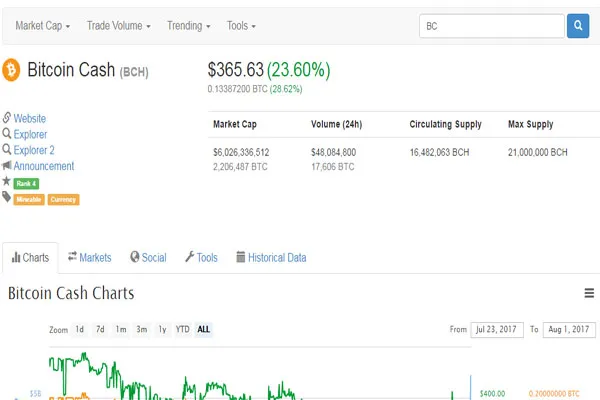Viewport: 600px width, 400px height.
Task: Open the Market Cap dropdown menu
Action: pos(42,26)
